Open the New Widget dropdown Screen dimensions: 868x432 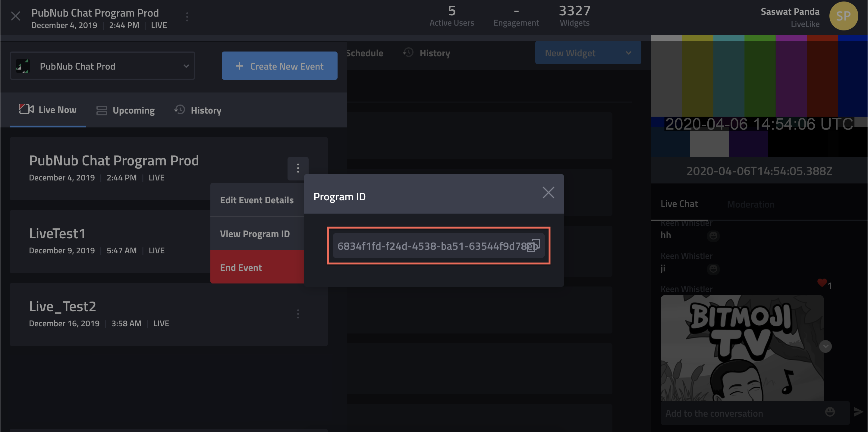pos(588,53)
